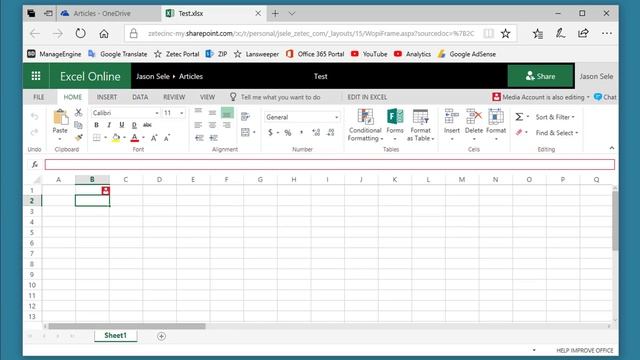
Task: Open the Sort & Filter dropdown
Action: (555, 117)
